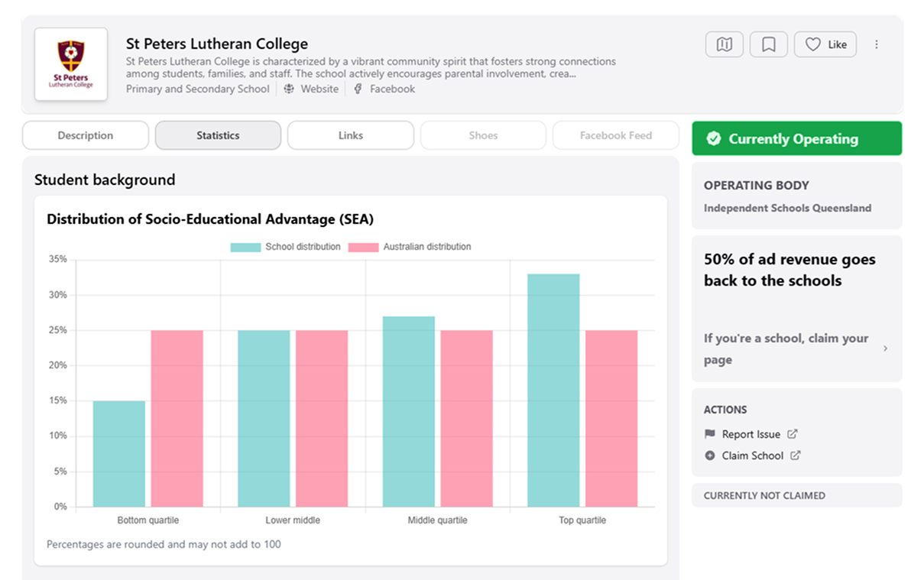
Task: Click the flag icon next to Report Issue
Action: (709, 434)
